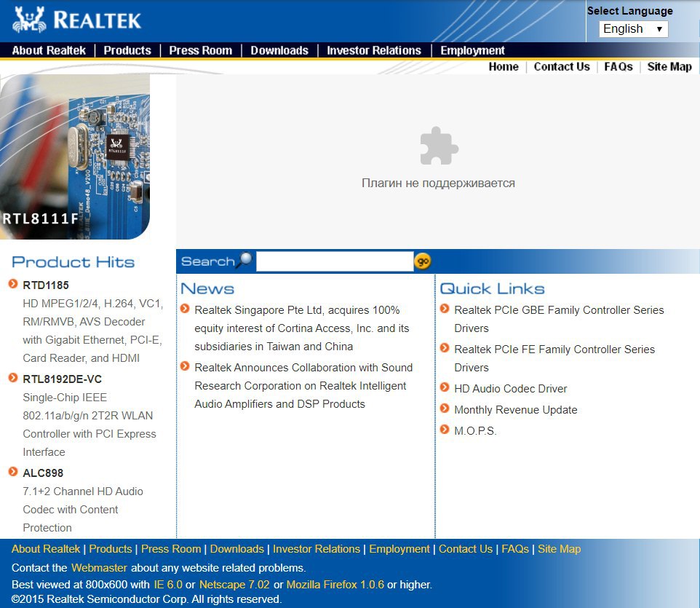Screen dimensions: 700x608
Task: Click the RTL8111F board image
Action: (x=74, y=157)
